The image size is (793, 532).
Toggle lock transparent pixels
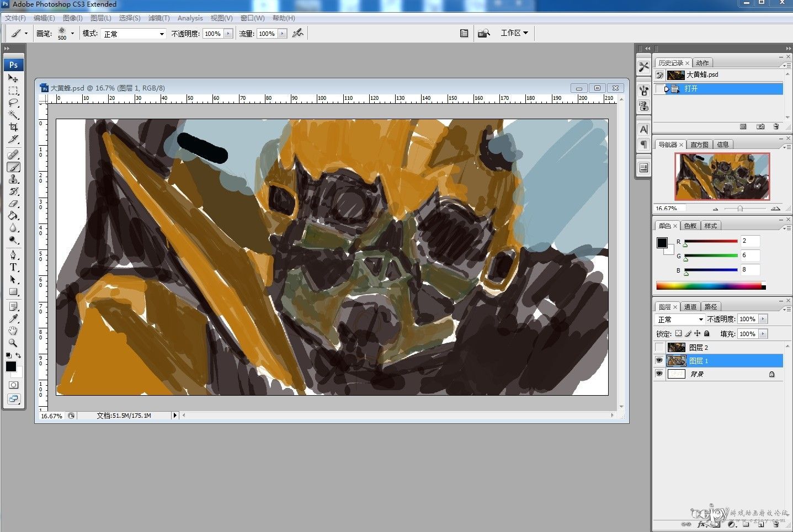679,333
